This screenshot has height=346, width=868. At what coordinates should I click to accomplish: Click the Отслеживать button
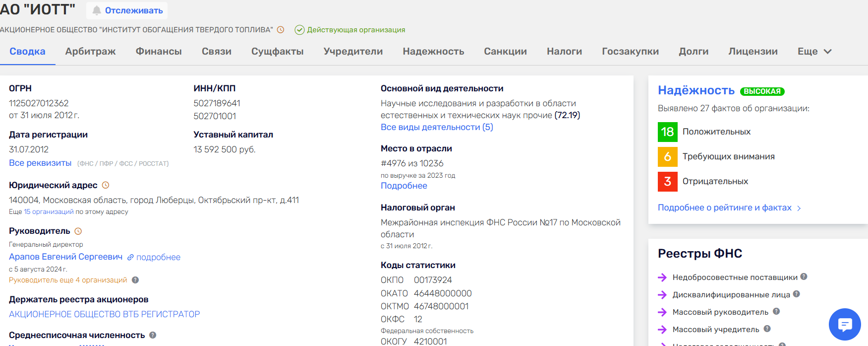(x=127, y=10)
